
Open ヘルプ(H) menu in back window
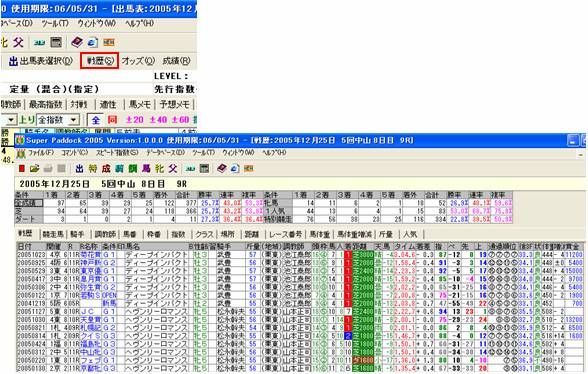click(139, 23)
